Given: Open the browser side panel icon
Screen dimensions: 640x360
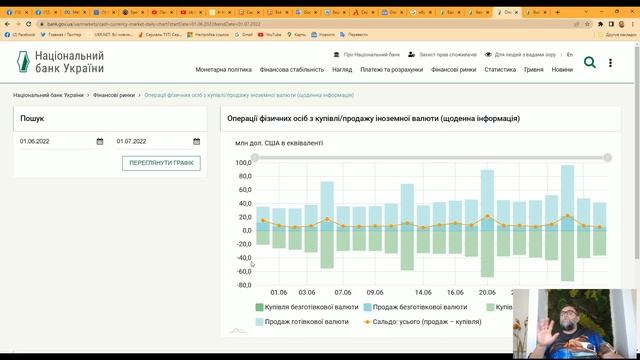Looking at the screenshot, I should pyautogui.click(x=611, y=24).
